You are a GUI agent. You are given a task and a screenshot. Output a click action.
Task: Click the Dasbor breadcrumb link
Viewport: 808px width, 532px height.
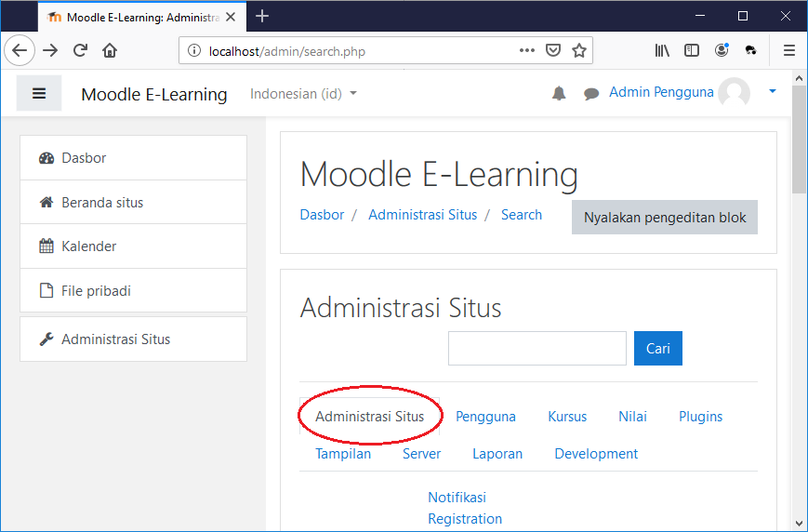(322, 215)
